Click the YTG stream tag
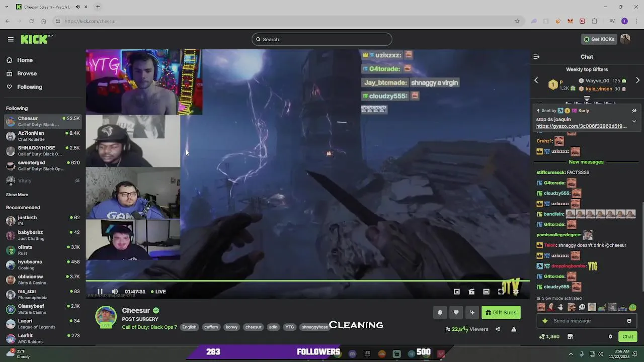644x362 pixels. [290, 327]
